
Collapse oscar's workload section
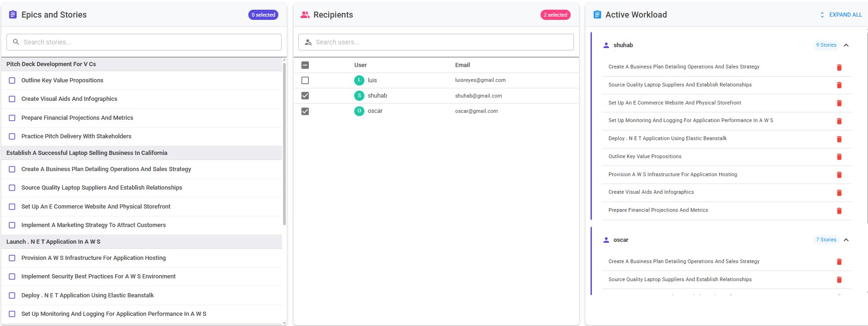pos(846,240)
